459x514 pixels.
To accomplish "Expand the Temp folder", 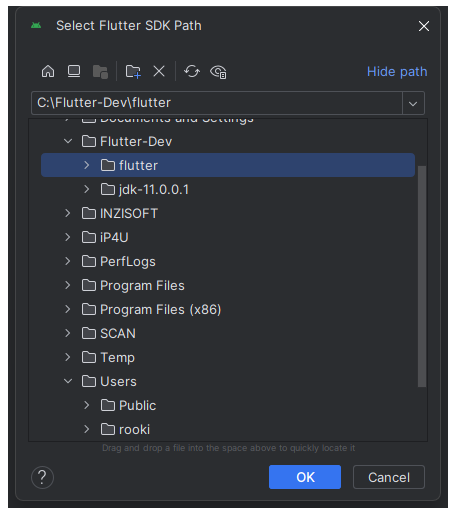I will (x=68, y=357).
